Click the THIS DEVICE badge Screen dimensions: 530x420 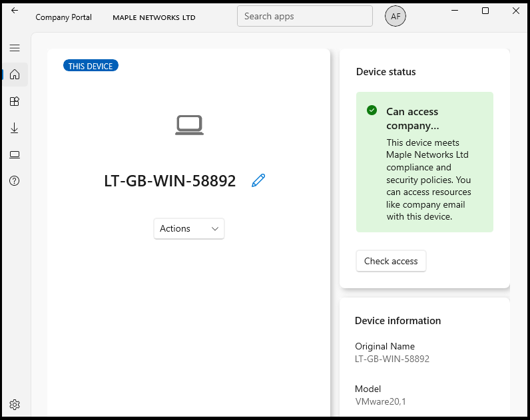click(x=91, y=66)
